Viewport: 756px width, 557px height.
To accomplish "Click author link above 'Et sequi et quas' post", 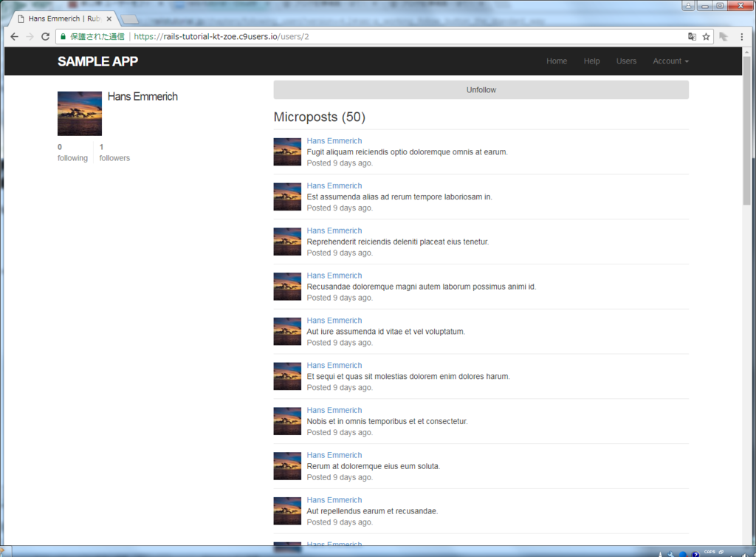I will (x=334, y=365).
